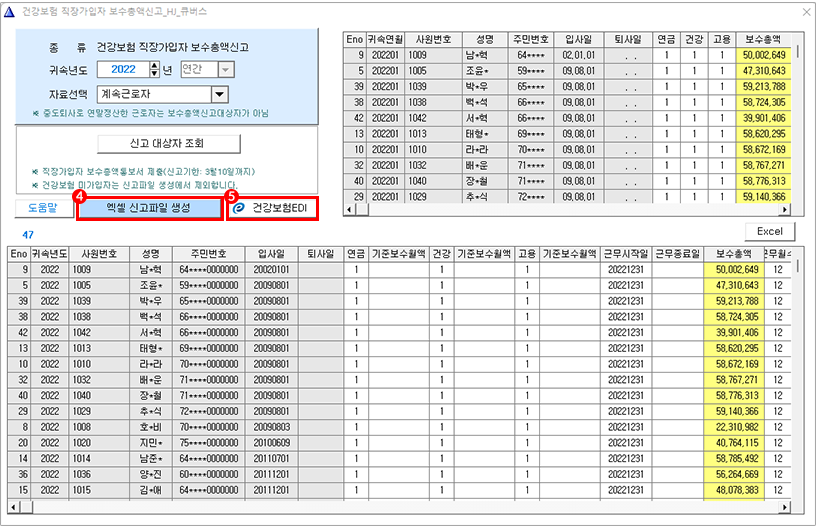Image resolution: width=816 pixels, height=528 pixels.
Task: Click 엑셀 신고파일 생성 button
Action: (x=150, y=208)
